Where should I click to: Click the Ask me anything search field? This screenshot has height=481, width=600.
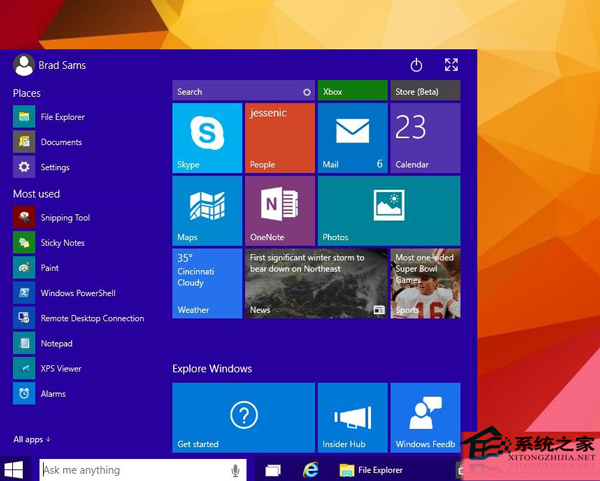tap(130, 470)
